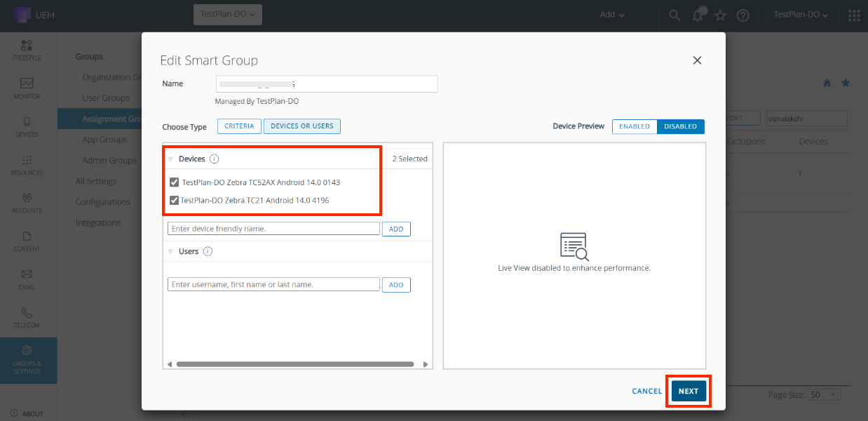Cancel the Edit Smart Group dialog
Image resolution: width=868 pixels, height=421 pixels.
pos(646,392)
